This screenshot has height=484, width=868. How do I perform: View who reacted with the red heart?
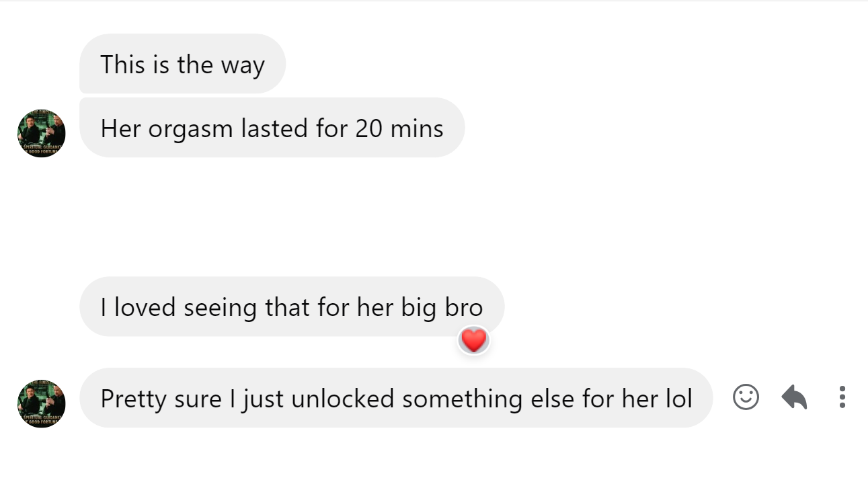point(474,341)
